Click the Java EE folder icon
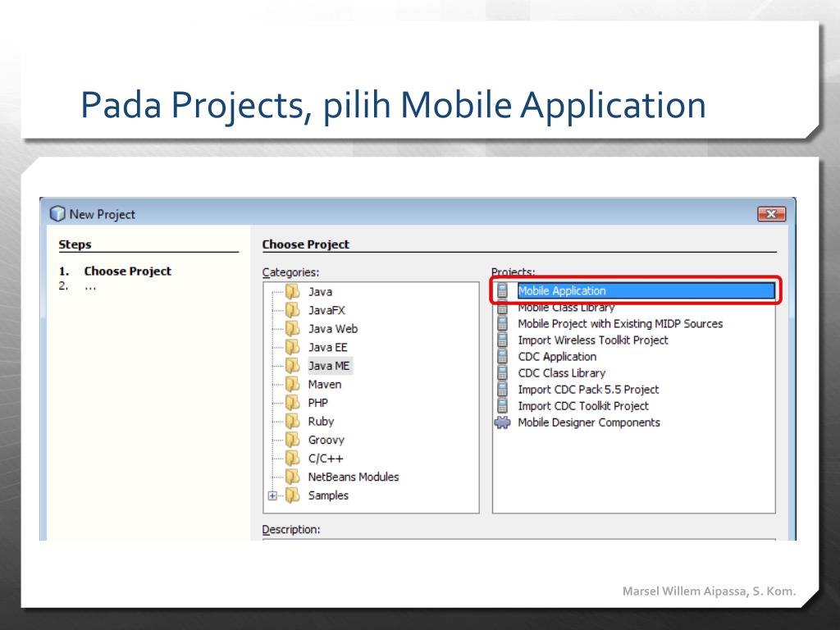 [293, 347]
